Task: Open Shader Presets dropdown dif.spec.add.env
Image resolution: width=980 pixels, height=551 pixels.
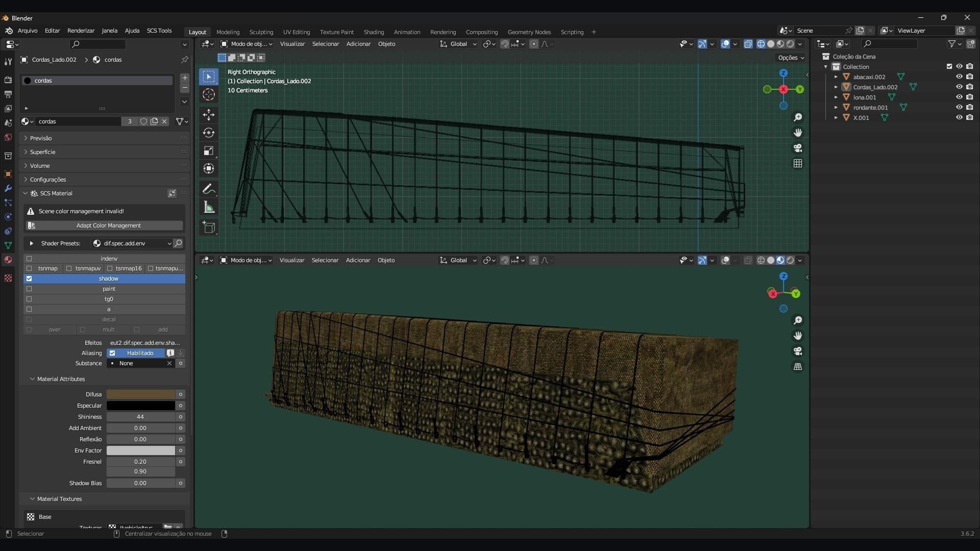Action: coord(132,243)
